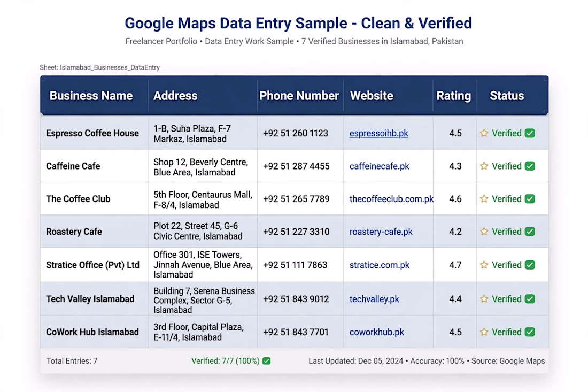The height and width of the screenshot is (392, 588).
Task: Click the Verified: 7/7 (100%) footer text
Action: 226,361
